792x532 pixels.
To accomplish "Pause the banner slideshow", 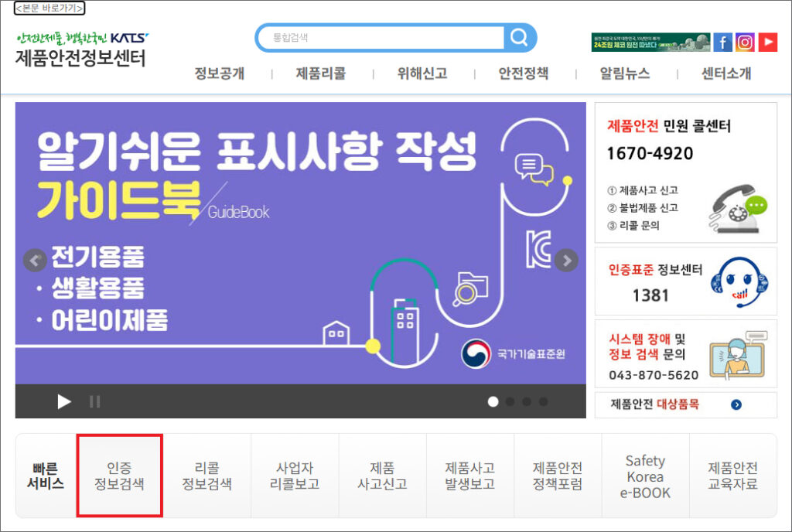I will tap(95, 401).
